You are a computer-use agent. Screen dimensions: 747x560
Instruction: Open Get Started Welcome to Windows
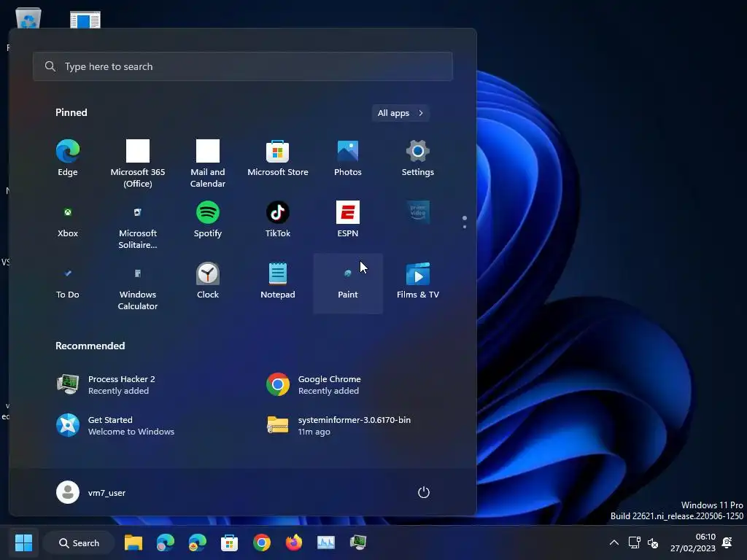coord(115,425)
